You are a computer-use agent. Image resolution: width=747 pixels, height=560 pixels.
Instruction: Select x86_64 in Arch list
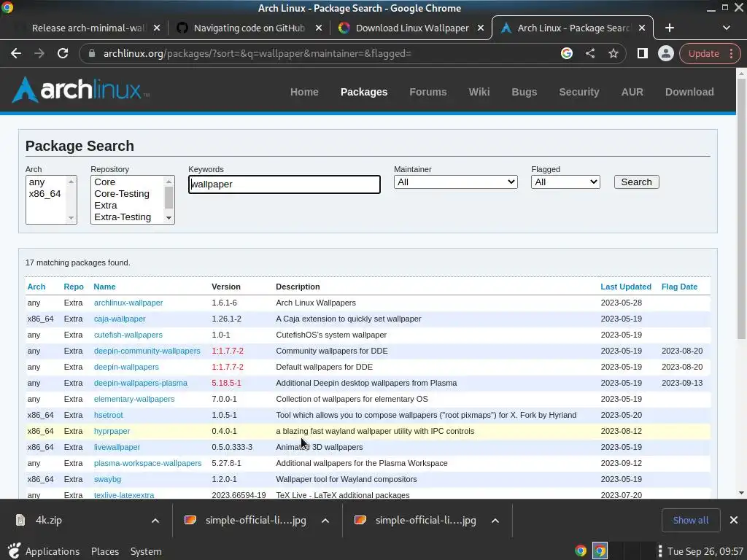[44, 194]
